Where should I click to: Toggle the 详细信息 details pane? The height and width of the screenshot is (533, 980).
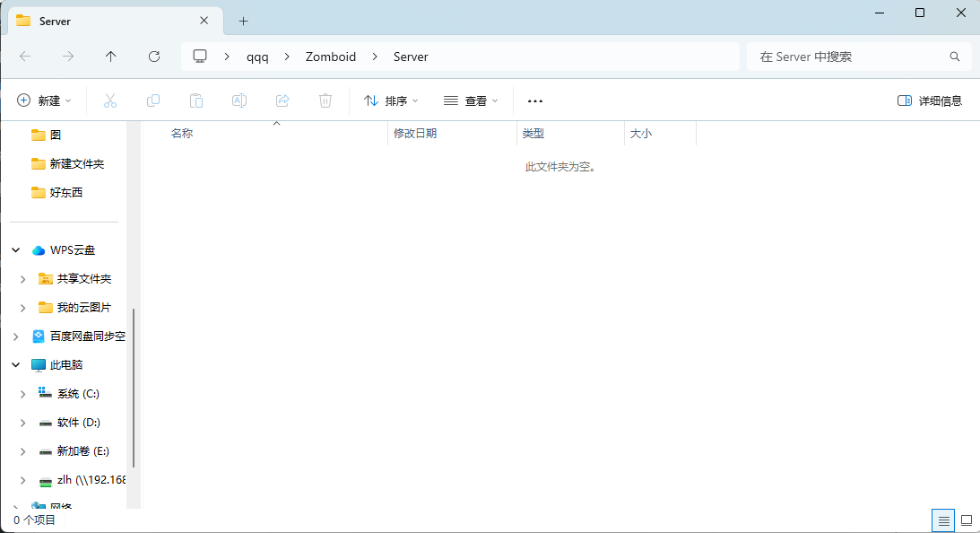click(x=930, y=100)
